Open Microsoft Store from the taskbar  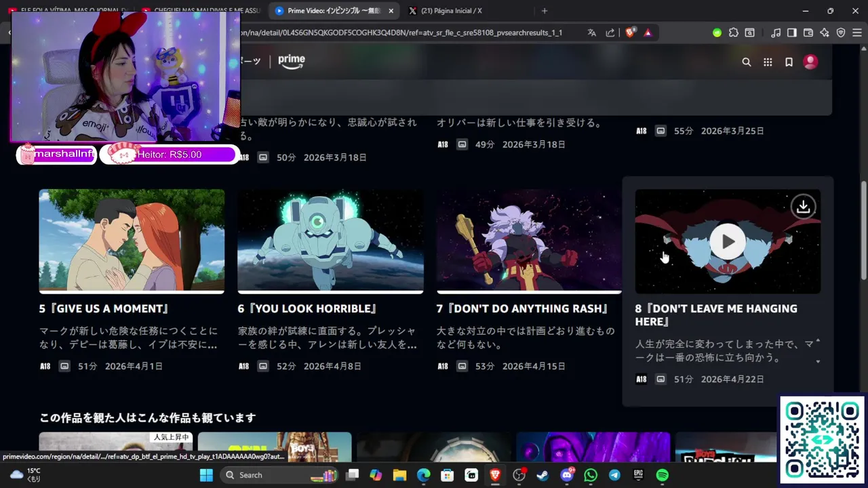(447, 475)
